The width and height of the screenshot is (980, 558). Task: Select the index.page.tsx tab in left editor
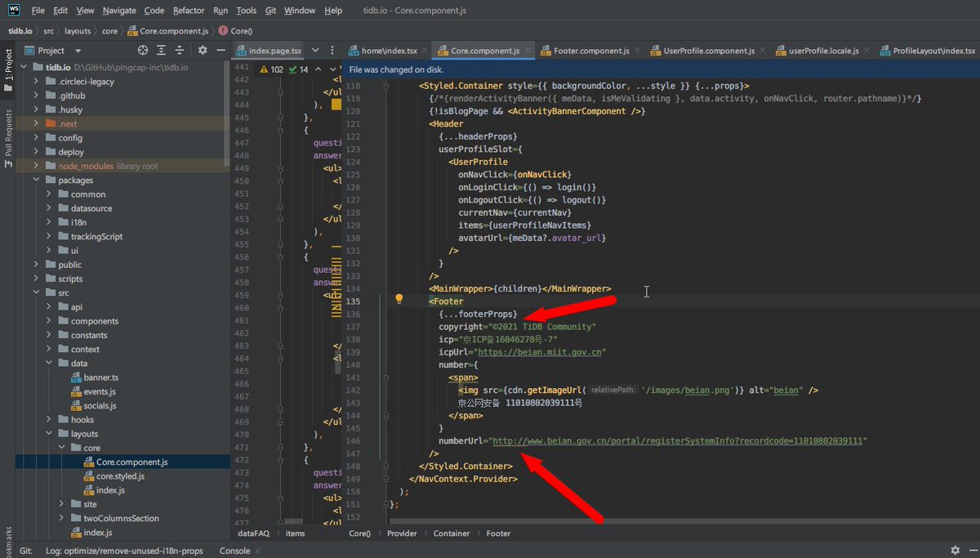pyautogui.click(x=269, y=51)
